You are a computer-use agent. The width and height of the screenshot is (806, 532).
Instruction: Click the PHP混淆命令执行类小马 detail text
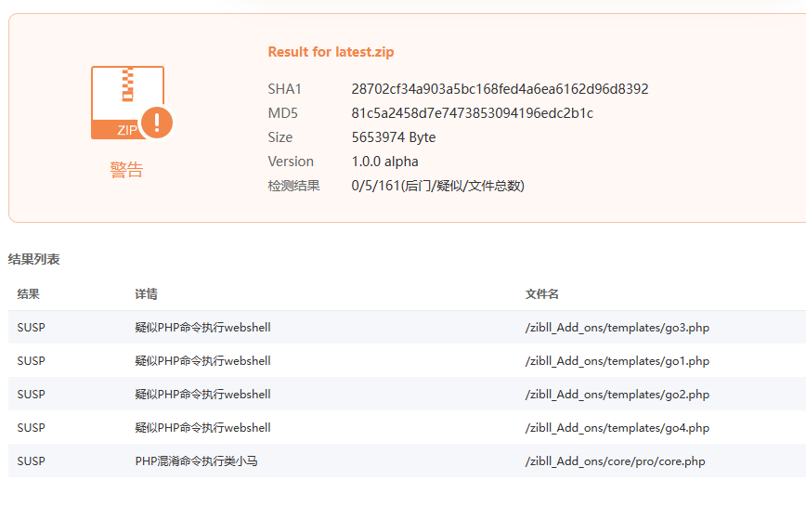tap(196, 461)
